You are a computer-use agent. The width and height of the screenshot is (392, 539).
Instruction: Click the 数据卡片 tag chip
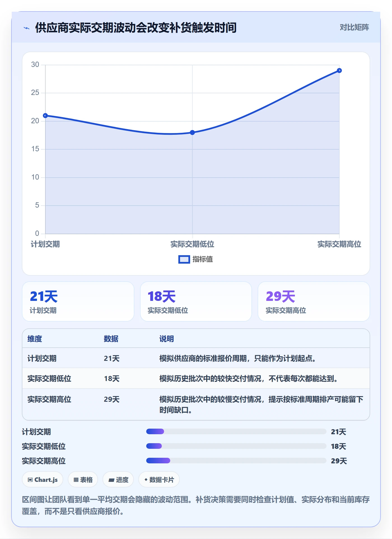pos(159,480)
